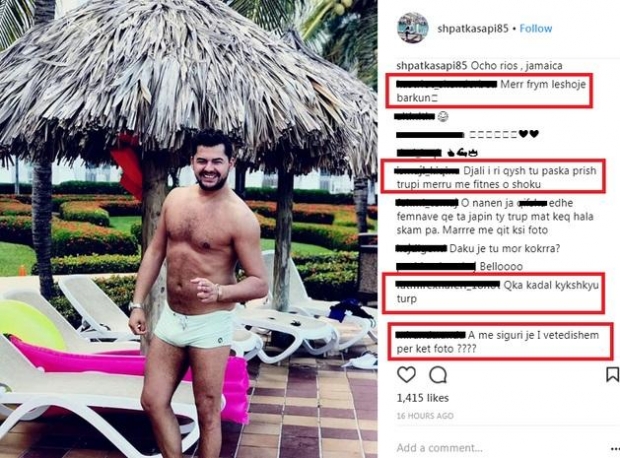Open commenter name before 'Djali i ri qysh'

427,170
